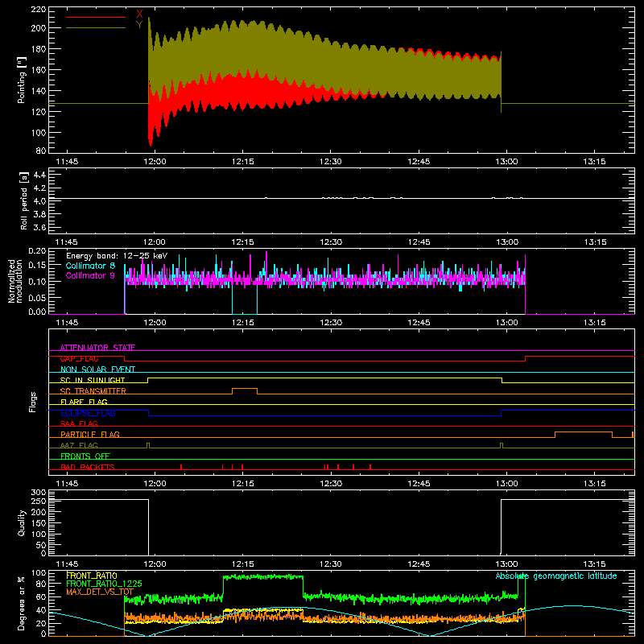Click the SAA_FLAG label
The height and width of the screenshot is (644, 644).
[79, 423]
